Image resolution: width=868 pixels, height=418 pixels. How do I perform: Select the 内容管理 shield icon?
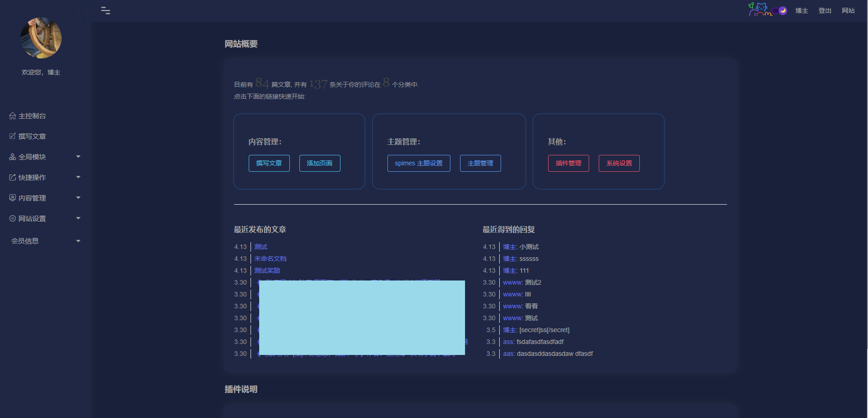[12, 197]
